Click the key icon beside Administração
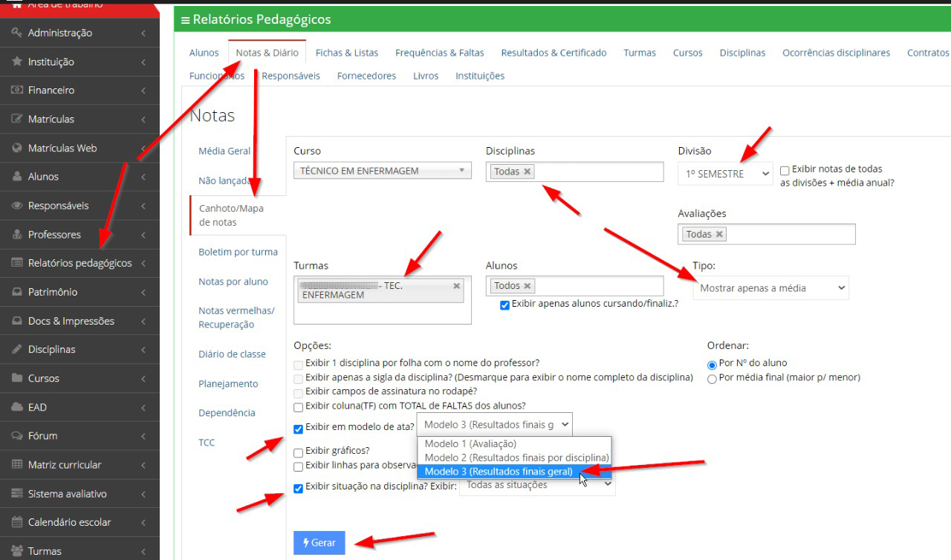Image resolution: width=951 pixels, height=560 pixels. 16,33
